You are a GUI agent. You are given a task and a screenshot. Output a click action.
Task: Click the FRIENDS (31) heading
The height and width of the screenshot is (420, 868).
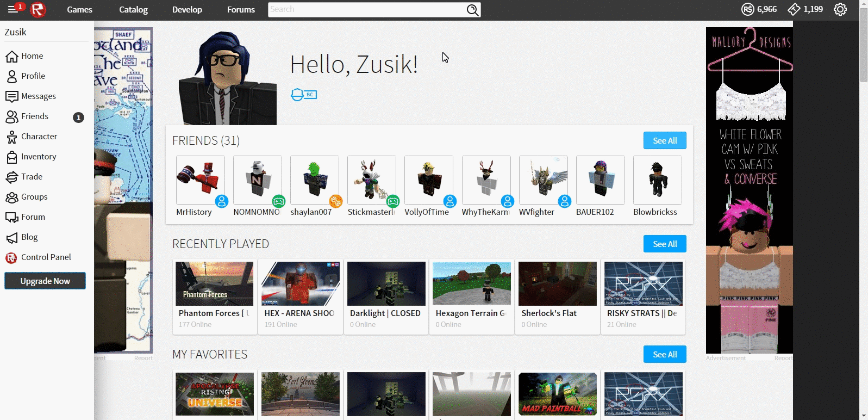click(206, 140)
